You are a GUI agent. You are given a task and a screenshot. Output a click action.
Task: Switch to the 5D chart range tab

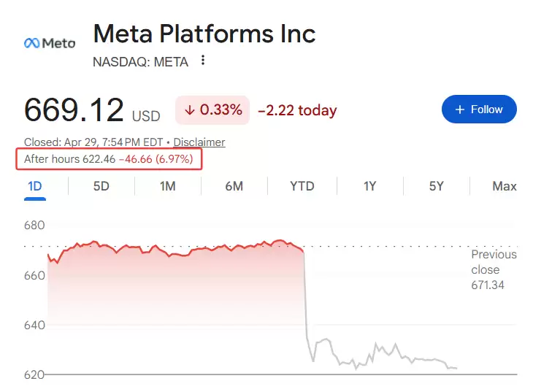(x=101, y=186)
